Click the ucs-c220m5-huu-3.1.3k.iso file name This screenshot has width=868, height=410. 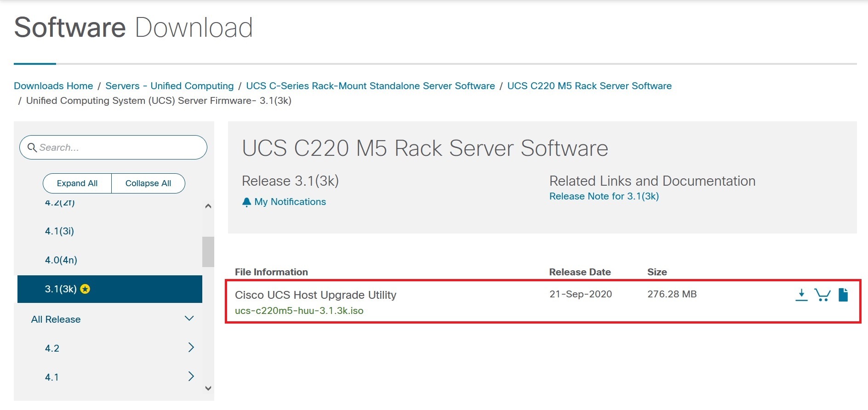click(x=299, y=311)
